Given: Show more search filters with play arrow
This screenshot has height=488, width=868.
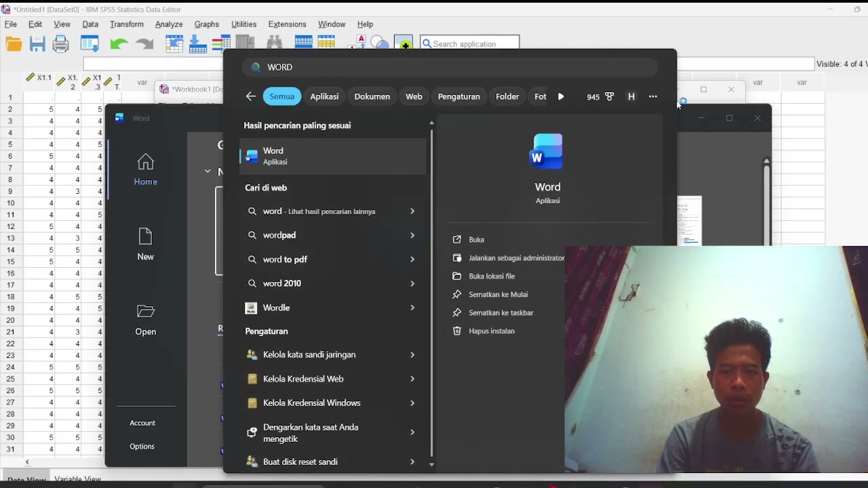Looking at the screenshot, I should point(561,96).
